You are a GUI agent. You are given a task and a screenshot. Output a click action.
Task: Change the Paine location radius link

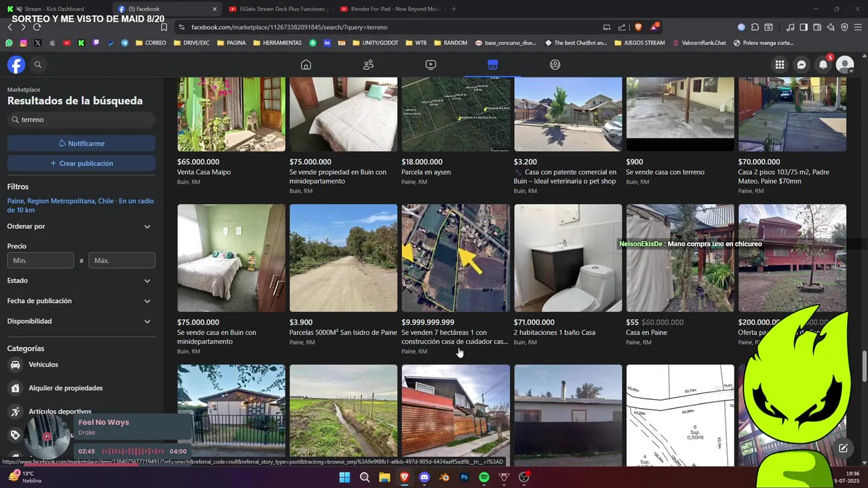pyautogui.click(x=81, y=205)
